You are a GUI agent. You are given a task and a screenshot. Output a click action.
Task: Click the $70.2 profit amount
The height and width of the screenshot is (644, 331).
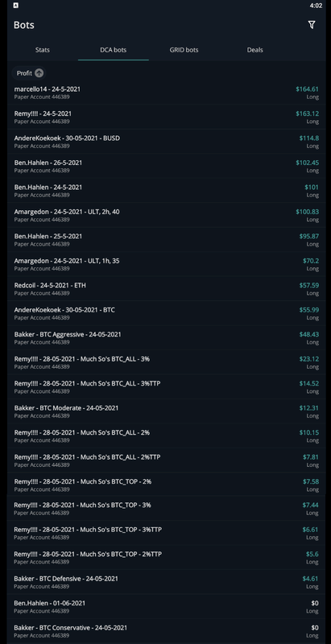(x=311, y=261)
